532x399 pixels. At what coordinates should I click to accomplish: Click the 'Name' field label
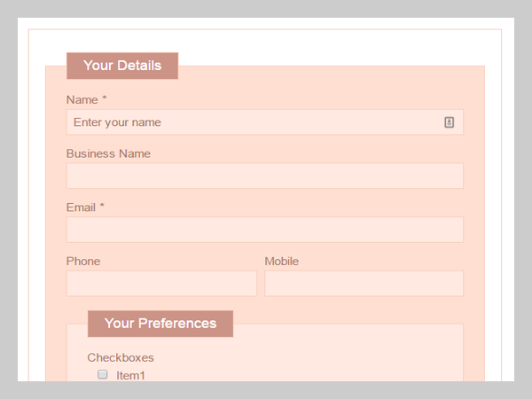click(x=82, y=100)
